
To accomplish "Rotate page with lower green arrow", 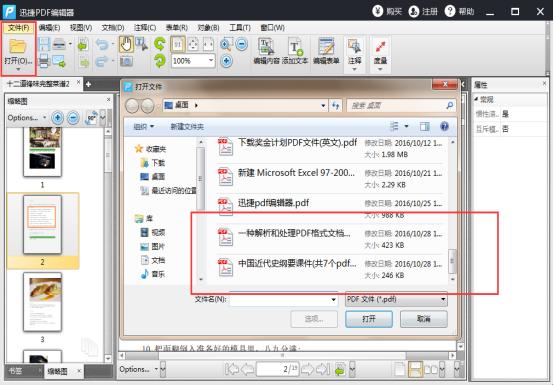I will (x=160, y=61).
